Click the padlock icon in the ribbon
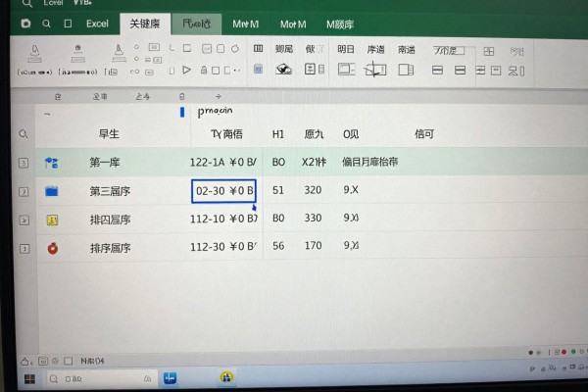 pyautogui.click(x=204, y=70)
